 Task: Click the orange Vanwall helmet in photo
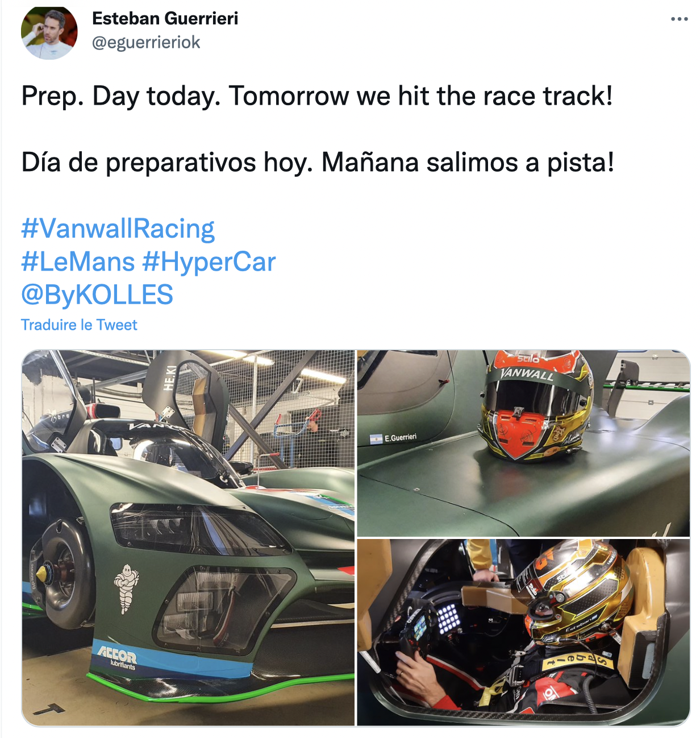pyautogui.click(x=536, y=404)
